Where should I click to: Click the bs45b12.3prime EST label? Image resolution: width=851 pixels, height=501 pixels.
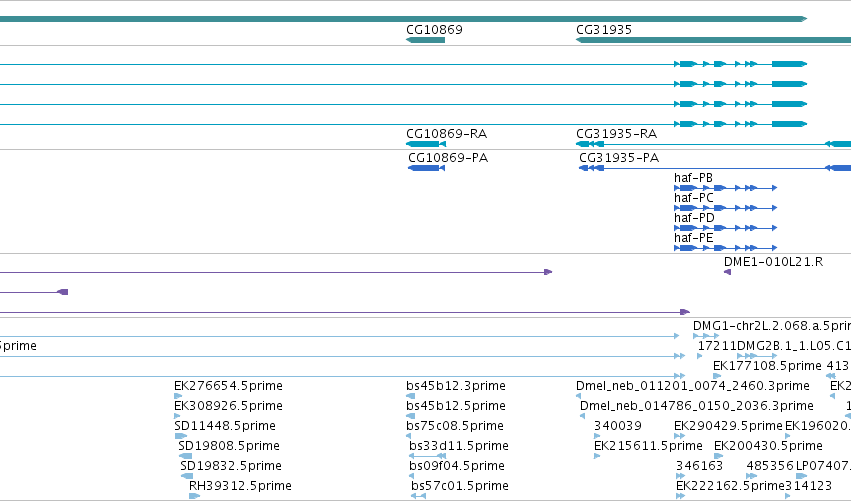tap(455, 386)
